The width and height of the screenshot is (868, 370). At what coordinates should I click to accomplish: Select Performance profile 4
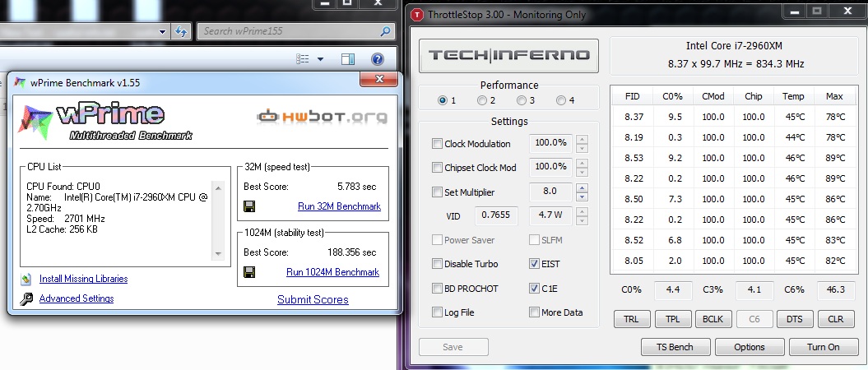pos(561,100)
